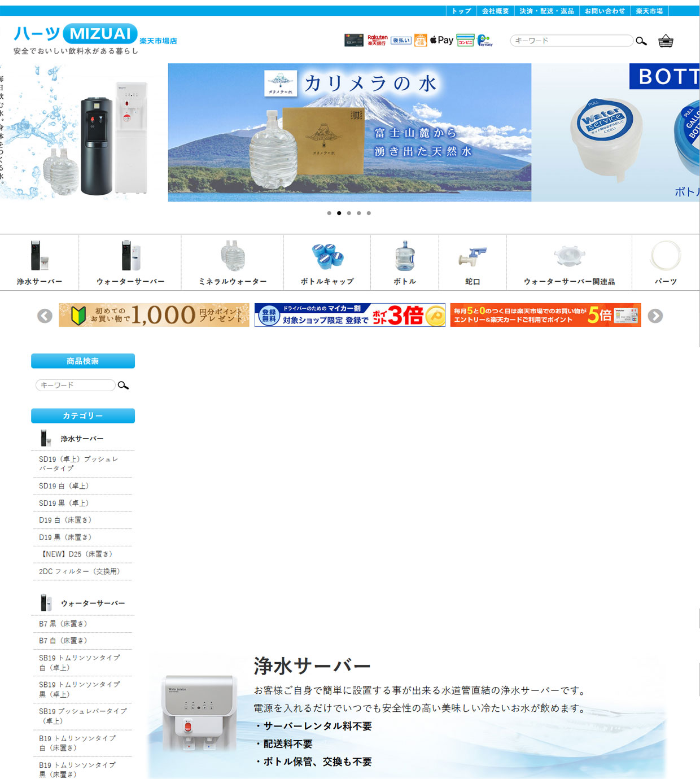
Task: Click the カテゴリー sidebar header
Action: point(83,415)
